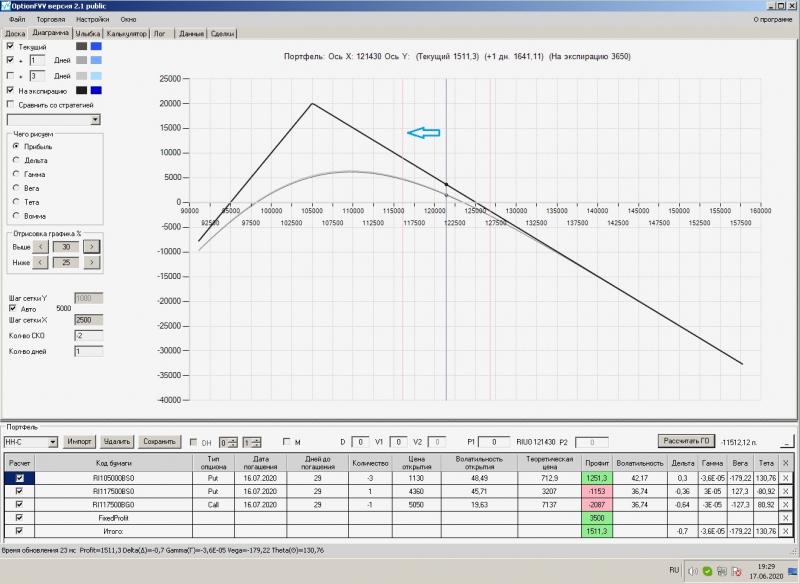800x584 pixels.
Task: Click the P1 input field
Action: [494, 442]
